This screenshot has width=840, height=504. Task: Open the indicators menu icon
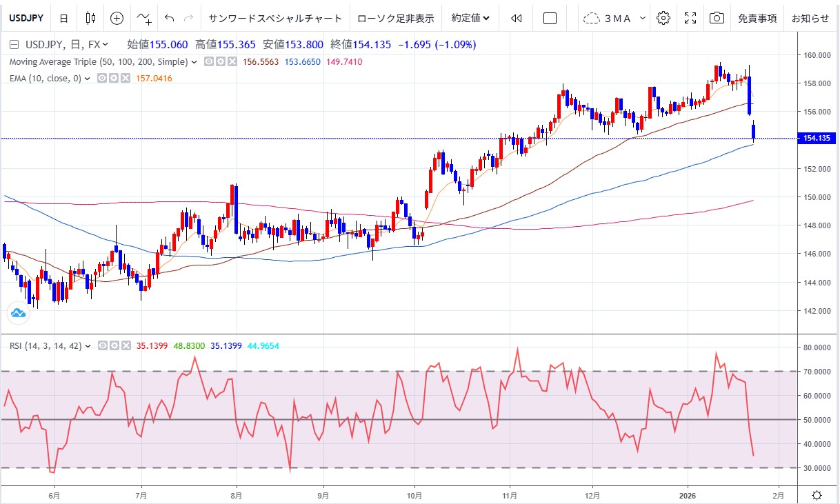pyautogui.click(x=144, y=19)
